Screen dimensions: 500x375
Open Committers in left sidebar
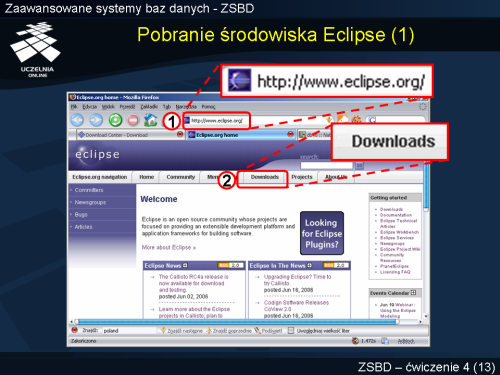coord(89,190)
